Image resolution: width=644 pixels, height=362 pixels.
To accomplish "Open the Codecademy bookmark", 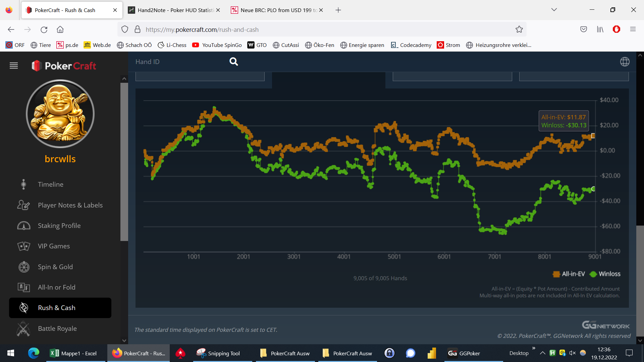I will tap(411, 45).
